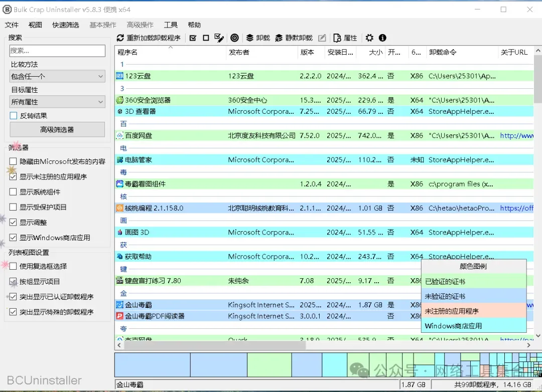Click the deselect all empty box icon

coord(206,38)
